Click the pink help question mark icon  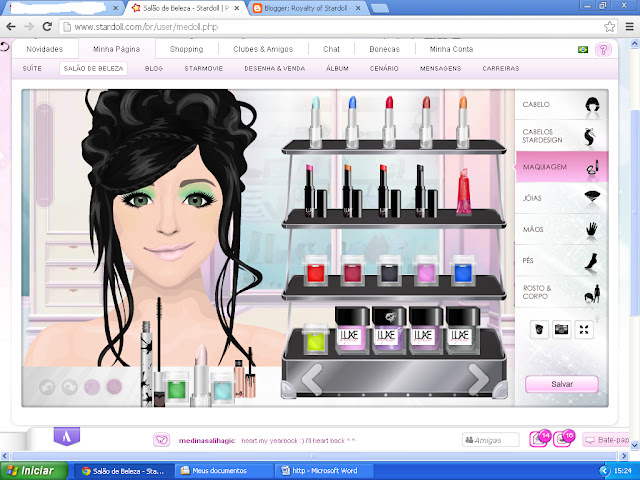click(603, 49)
